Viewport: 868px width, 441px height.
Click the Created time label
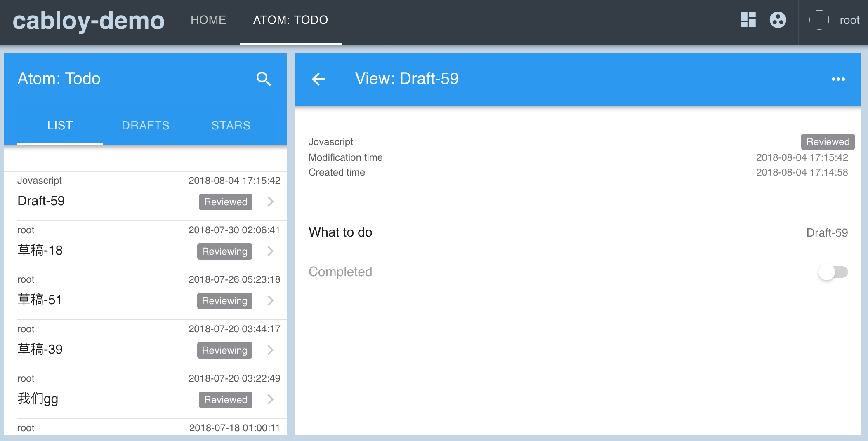pyautogui.click(x=337, y=172)
